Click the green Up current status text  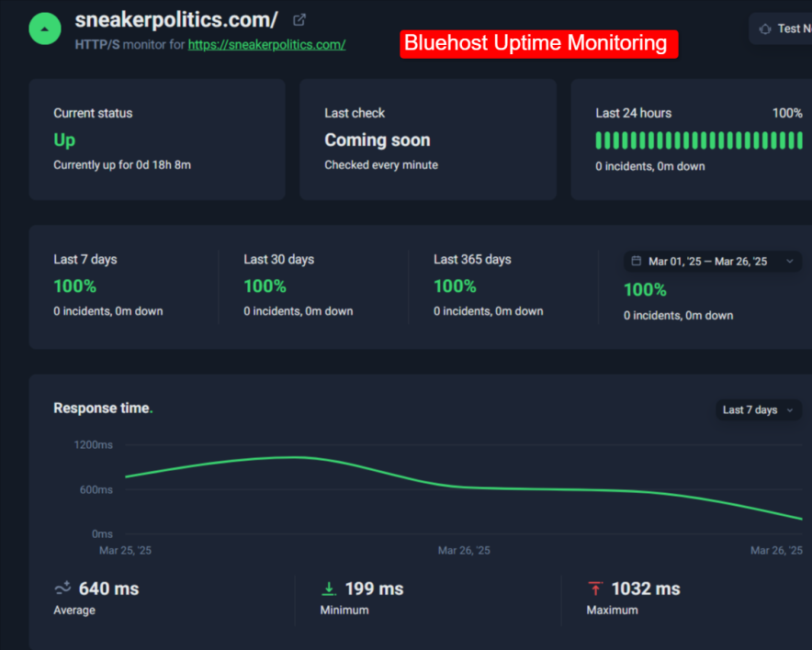coord(64,140)
